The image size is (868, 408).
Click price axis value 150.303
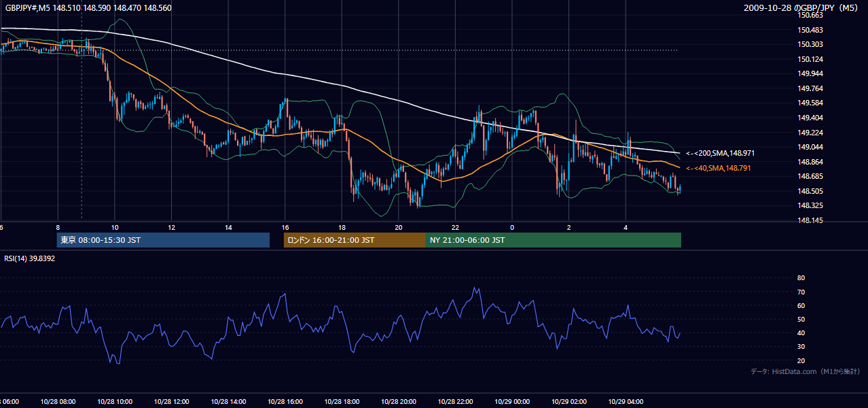coord(811,44)
